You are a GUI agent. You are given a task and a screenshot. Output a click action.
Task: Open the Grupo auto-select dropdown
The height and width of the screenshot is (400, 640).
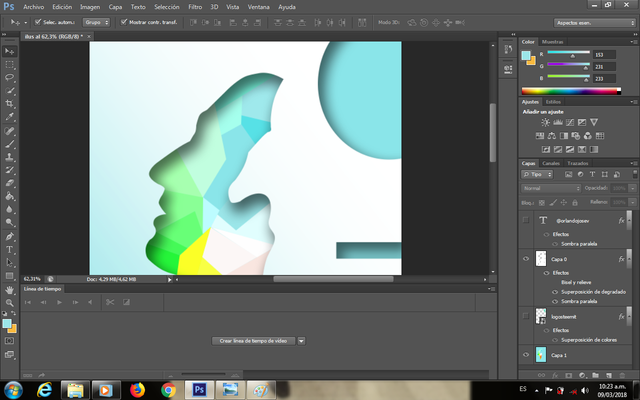96,20
